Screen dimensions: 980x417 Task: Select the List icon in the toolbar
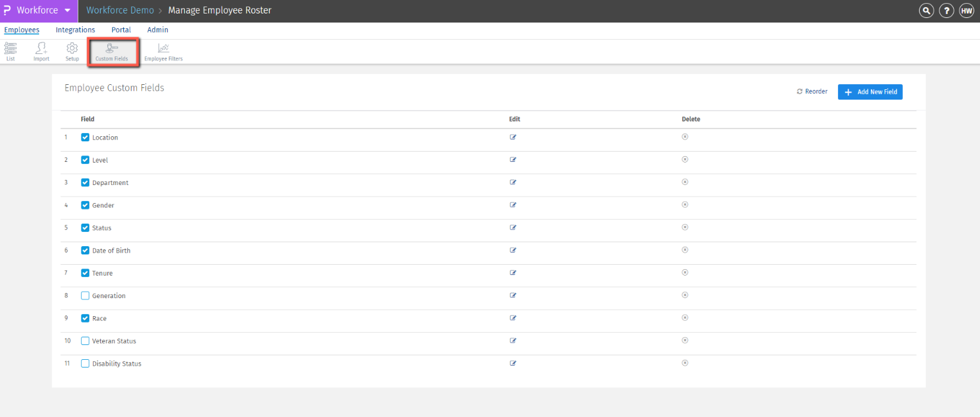[x=10, y=51]
